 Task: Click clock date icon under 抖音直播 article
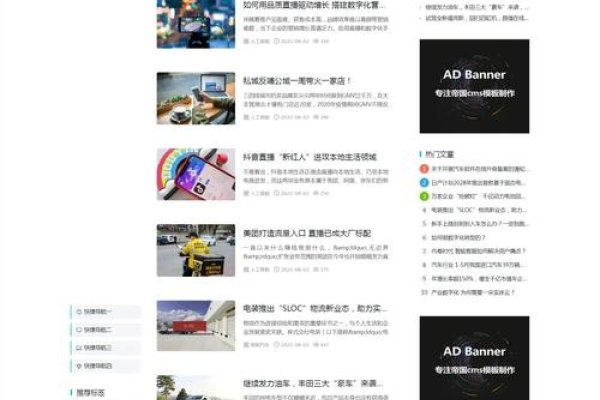pyautogui.click(x=276, y=193)
